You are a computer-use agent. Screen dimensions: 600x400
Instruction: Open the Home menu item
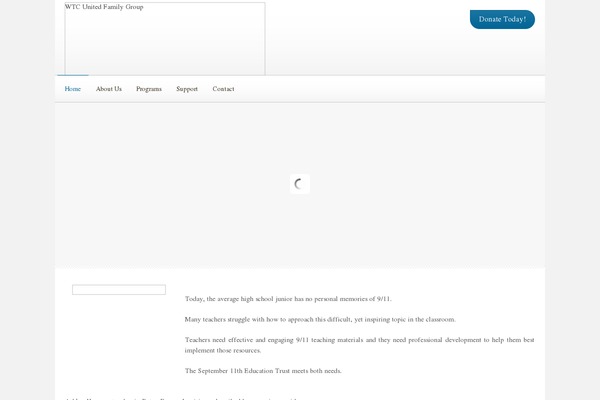point(73,89)
